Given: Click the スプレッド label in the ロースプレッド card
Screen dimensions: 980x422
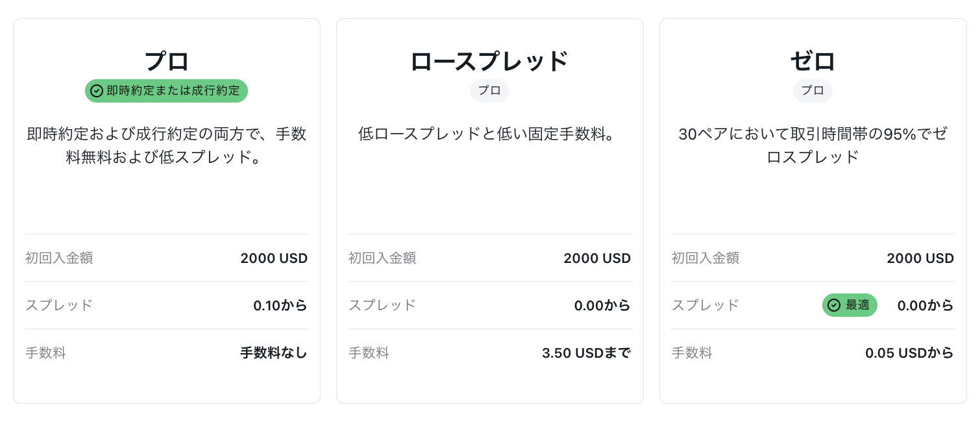Looking at the screenshot, I should click(x=382, y=305).
